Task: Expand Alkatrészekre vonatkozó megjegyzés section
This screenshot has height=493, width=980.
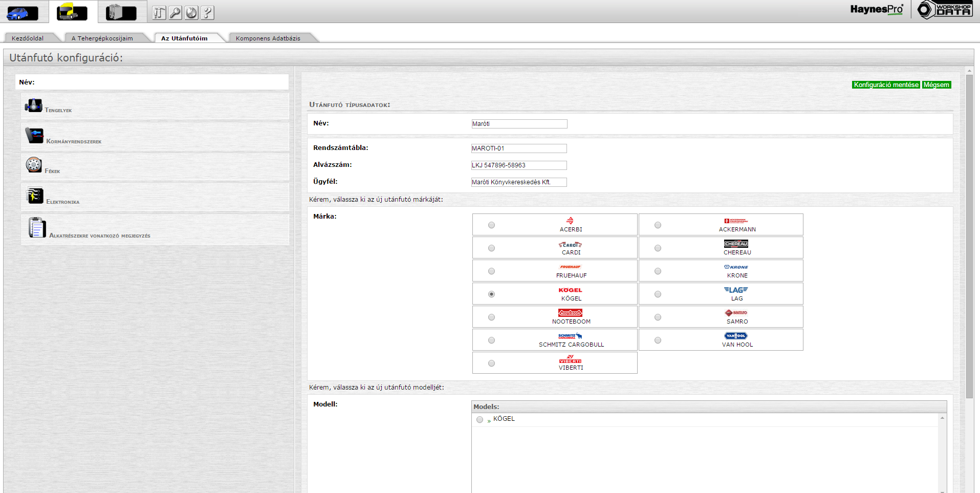Action: (99, 235)
